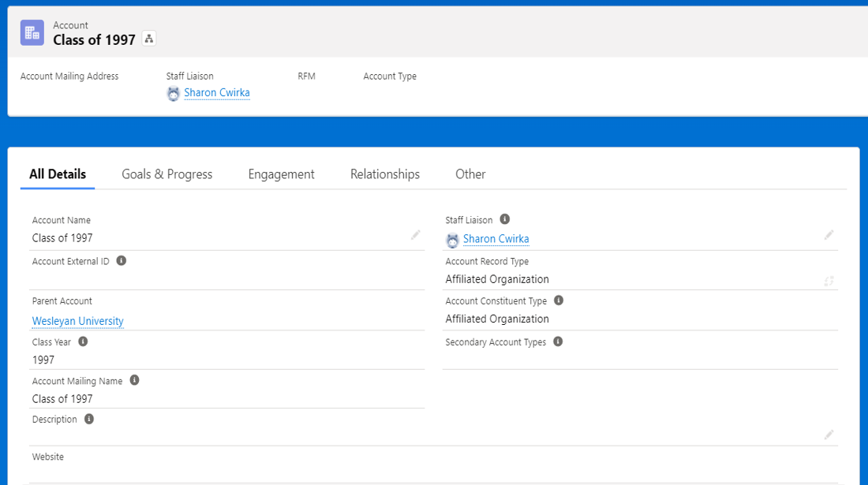The image size is (868, 485).
Task: Open the Engagement tab
Action: (x=281, y=174)
